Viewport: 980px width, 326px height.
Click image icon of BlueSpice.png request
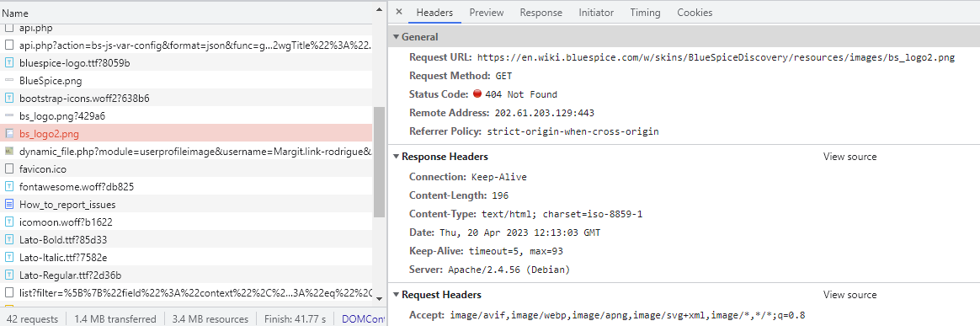[x=9, y=81]
